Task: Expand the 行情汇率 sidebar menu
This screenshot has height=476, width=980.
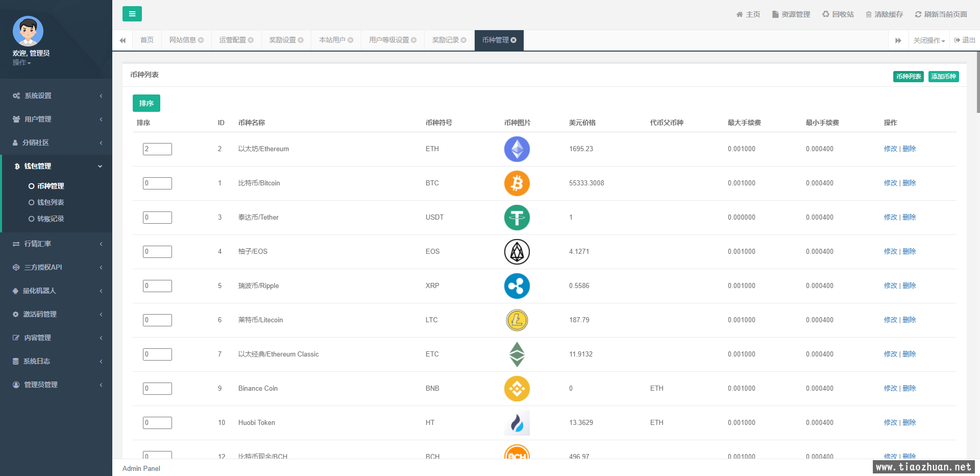Action: tap(56, 244)
